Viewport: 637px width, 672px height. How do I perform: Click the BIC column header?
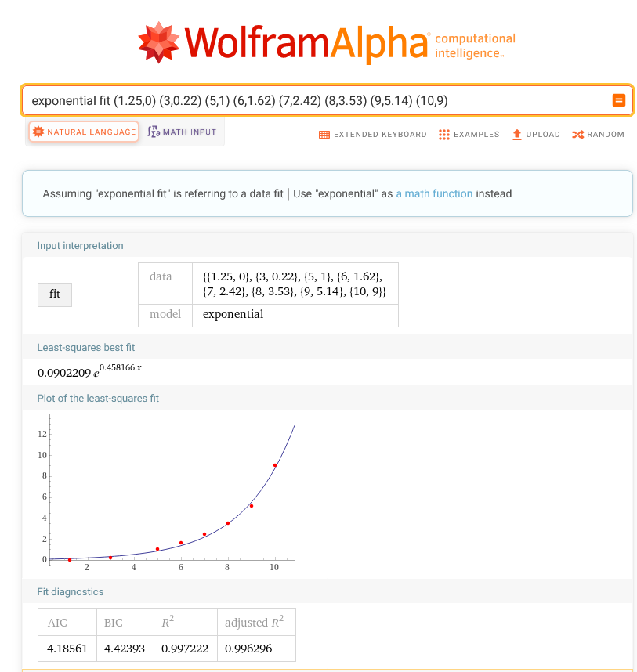click(x=125, y=622)
